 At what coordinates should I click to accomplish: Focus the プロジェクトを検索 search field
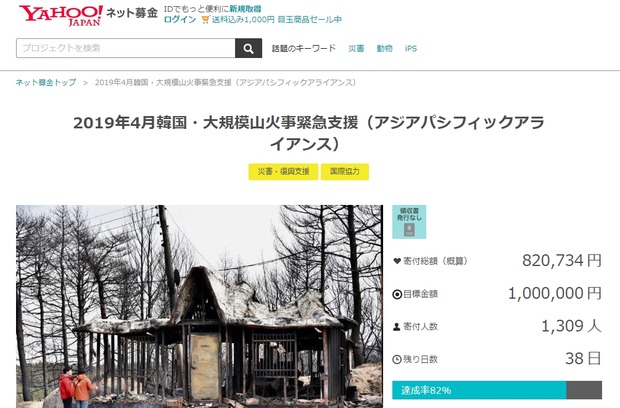[126, 48]
